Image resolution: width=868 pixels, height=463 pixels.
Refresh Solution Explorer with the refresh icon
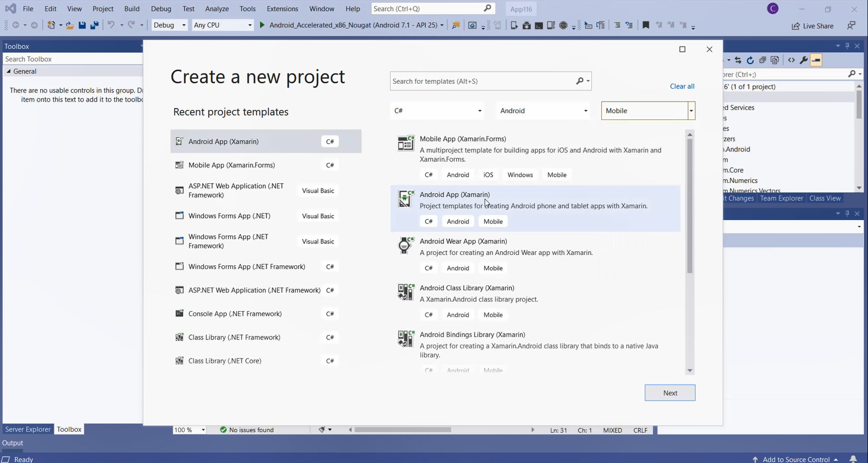pos(750,60)
